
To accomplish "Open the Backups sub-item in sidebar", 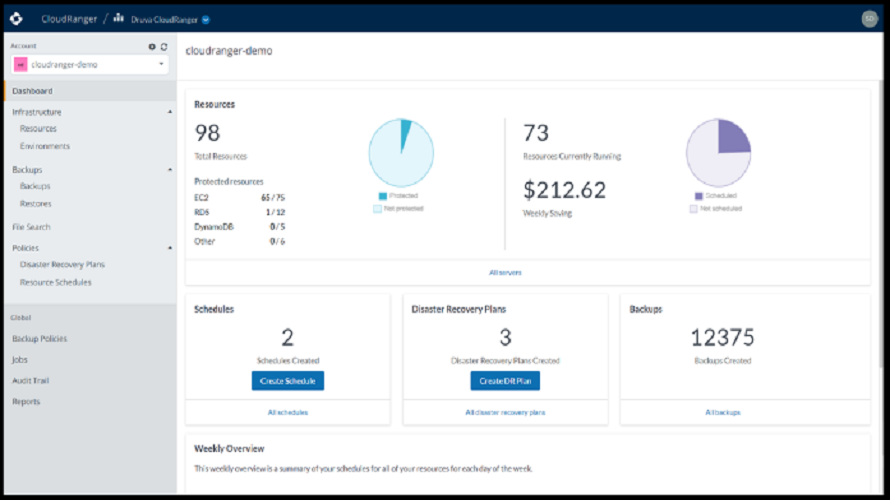I will (x=35, y=186).
